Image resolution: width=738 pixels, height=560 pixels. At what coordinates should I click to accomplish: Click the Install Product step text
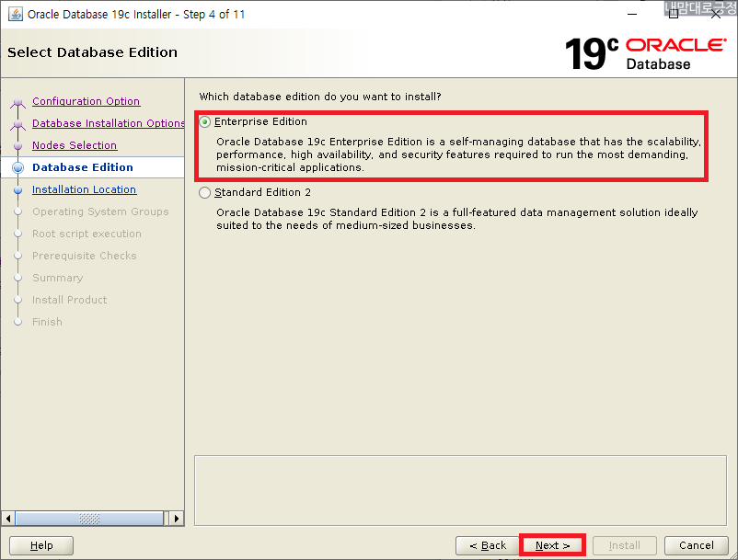[x=70, y=300]
